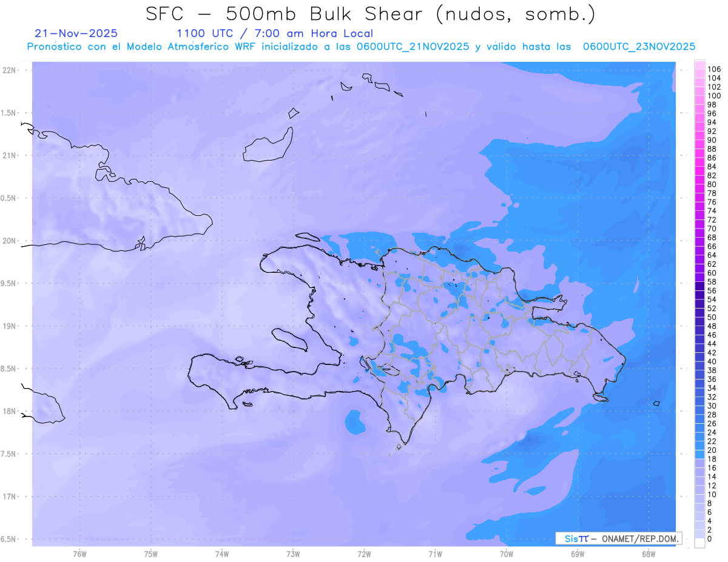The image size is (728, 562).
Task: Click the legend value '80'
Action: coord(712,184)
